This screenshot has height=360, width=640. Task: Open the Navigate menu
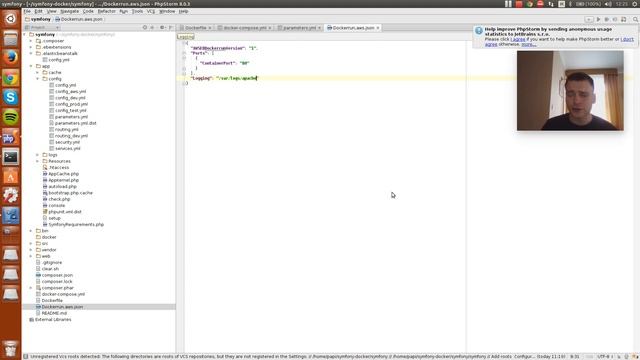(x=70, y=11)
